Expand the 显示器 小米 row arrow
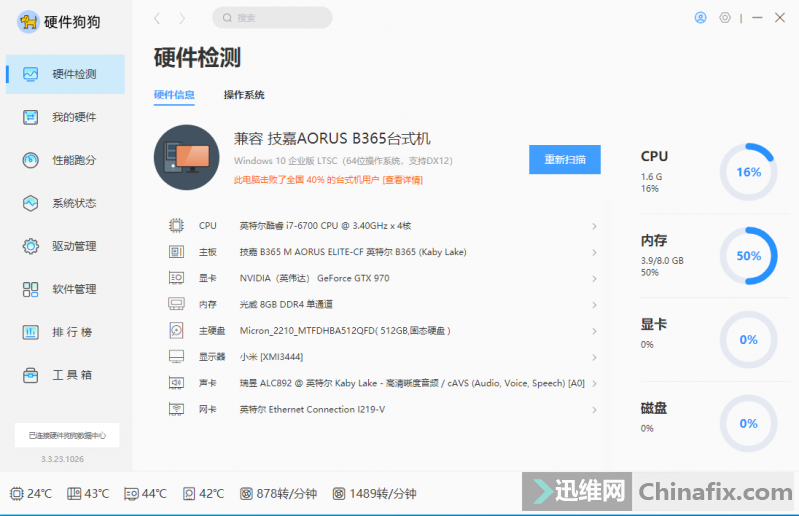The image size is (799, 516). point(594,357)
